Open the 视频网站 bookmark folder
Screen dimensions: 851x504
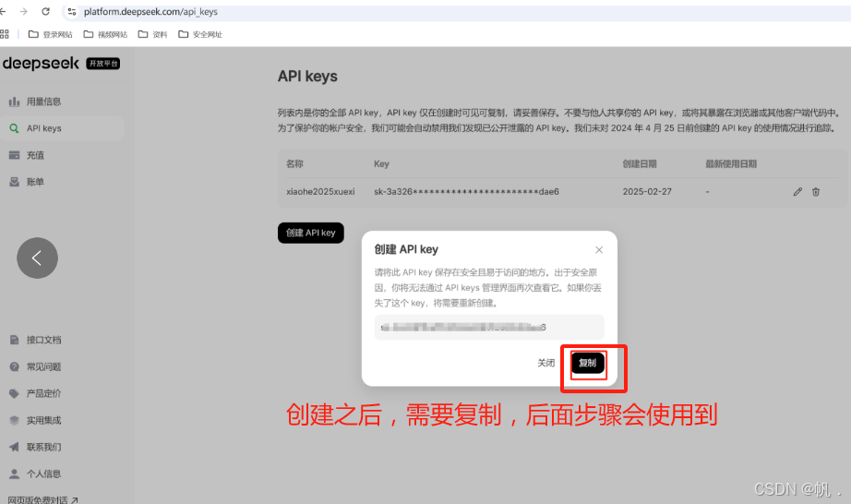105,34
